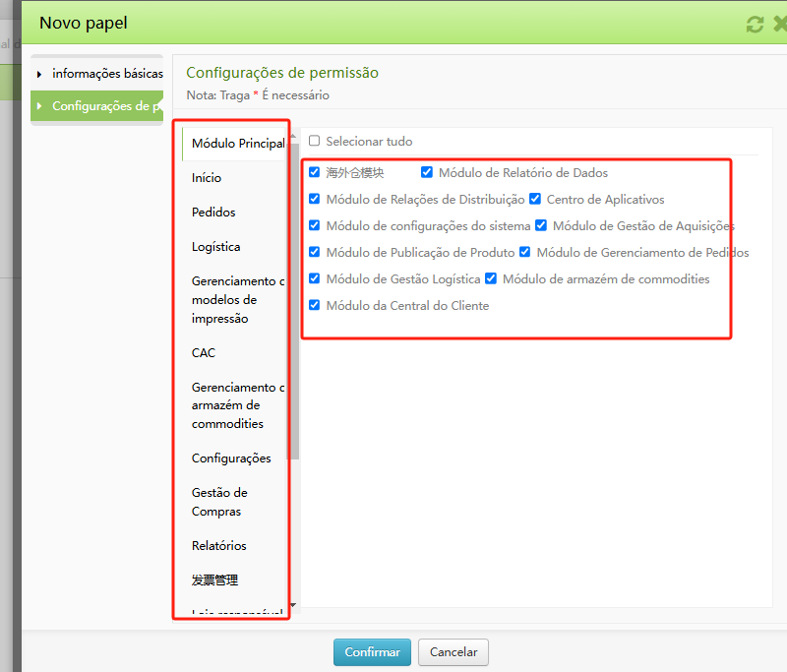
Task: Disable Módulo de Publicação de Produto
Action: pyautogui.click(x=314, y=252)
